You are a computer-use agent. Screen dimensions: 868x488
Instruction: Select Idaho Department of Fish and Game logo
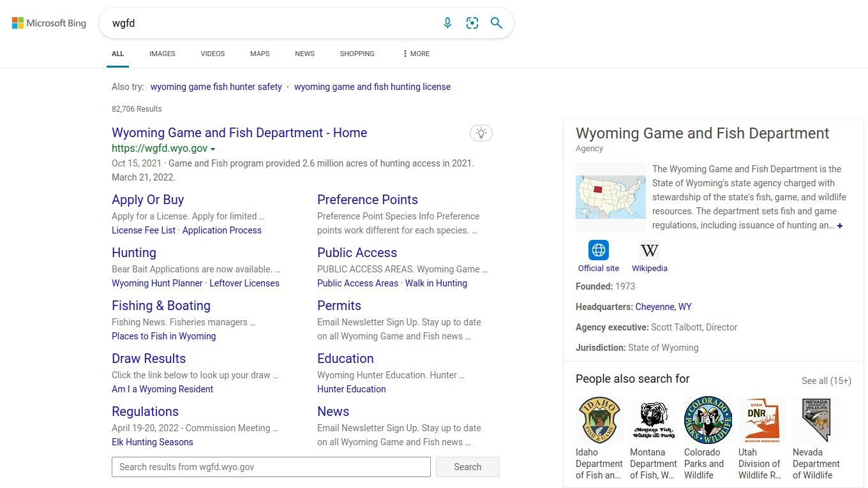click(x=600, y=420)
